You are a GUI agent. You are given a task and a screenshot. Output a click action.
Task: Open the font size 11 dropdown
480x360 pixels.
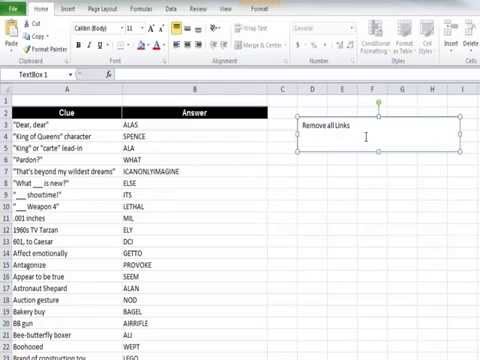coord(142,28)
